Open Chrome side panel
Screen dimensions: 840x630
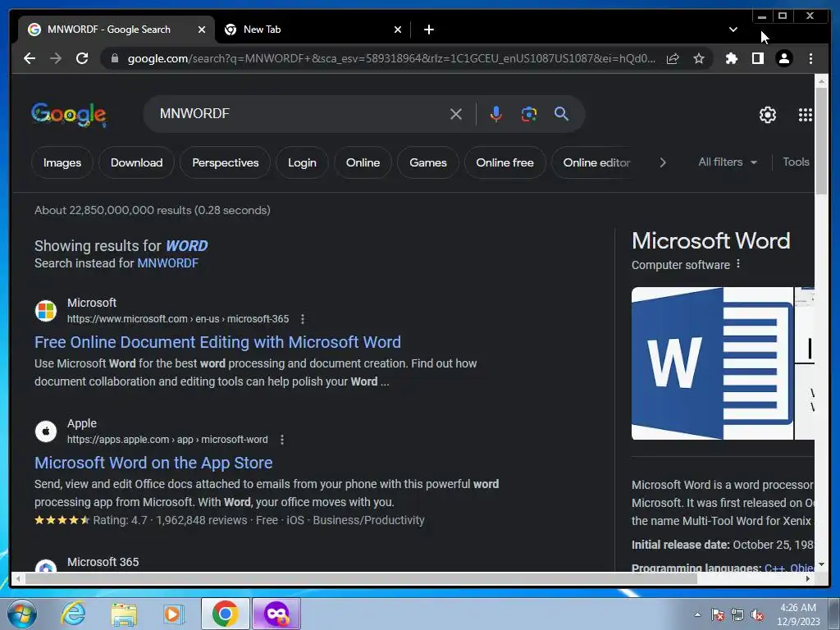[x=757, y=58]
